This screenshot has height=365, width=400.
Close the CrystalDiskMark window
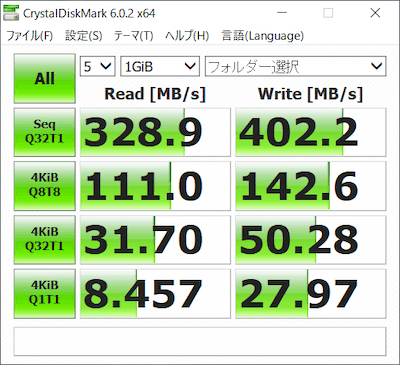click(x=375, y=13)
